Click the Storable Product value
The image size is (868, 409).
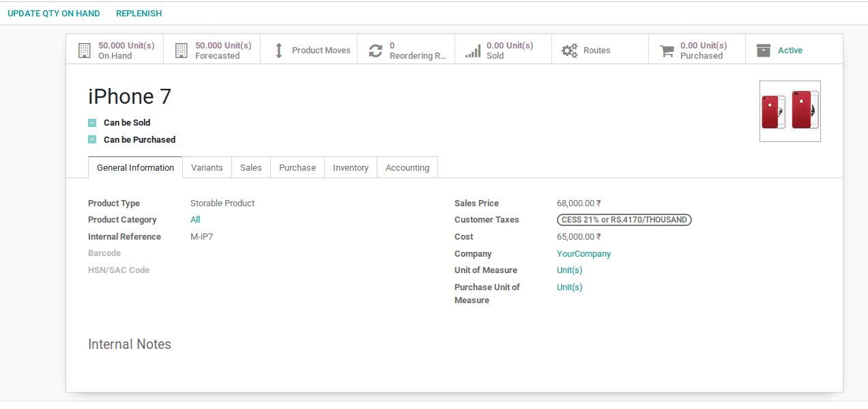click(x=222, y=203)
